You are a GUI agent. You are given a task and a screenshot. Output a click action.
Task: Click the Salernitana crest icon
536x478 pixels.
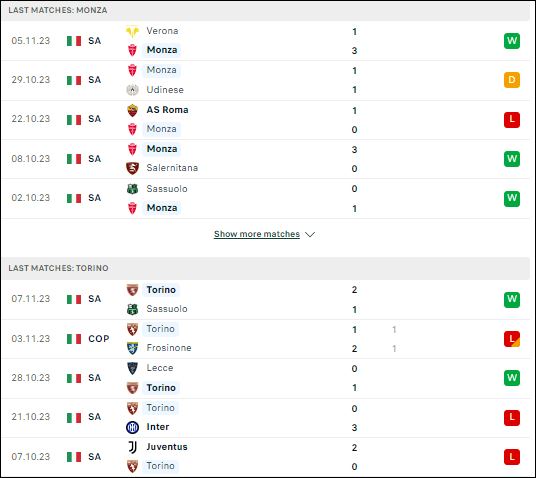pos(132,168)
